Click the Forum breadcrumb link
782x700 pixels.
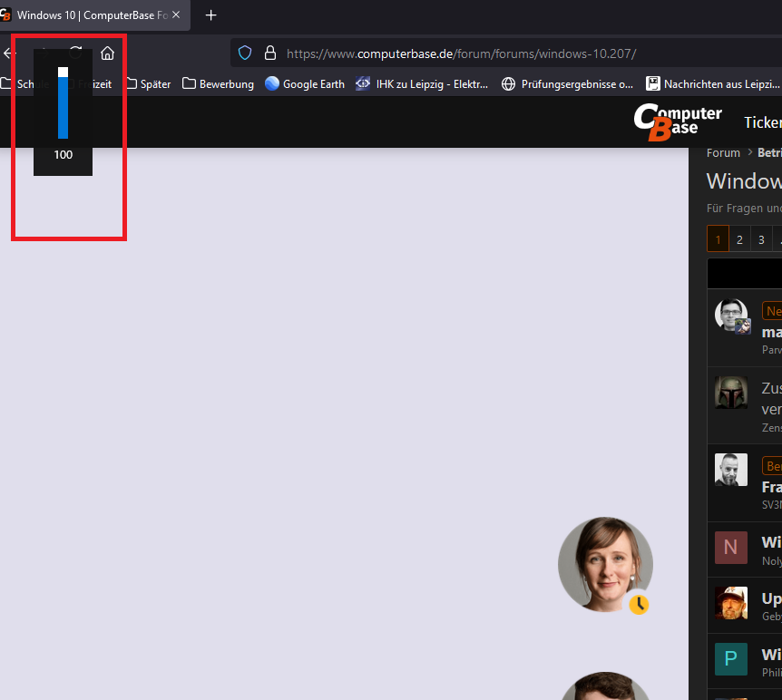(723, 153)
